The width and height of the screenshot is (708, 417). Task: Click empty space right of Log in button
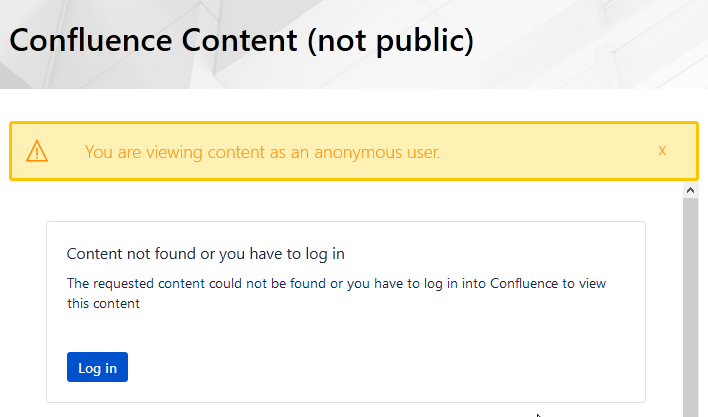click(380, 367)
